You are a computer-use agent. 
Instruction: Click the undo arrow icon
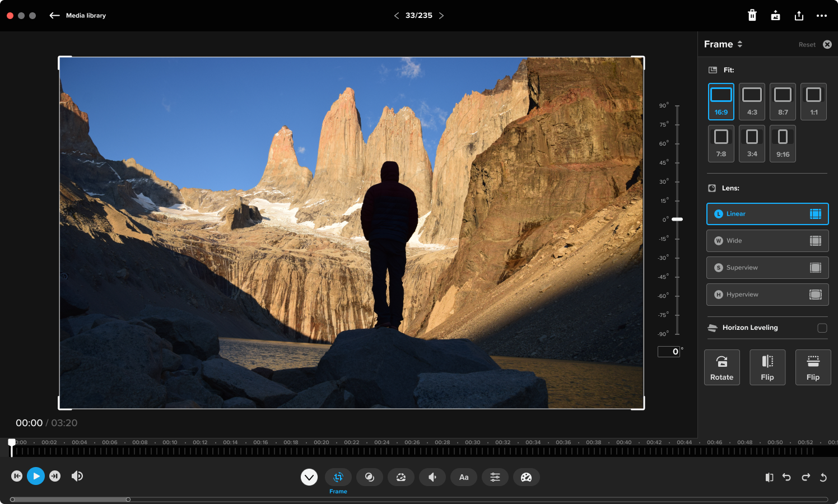coord(786,477)
